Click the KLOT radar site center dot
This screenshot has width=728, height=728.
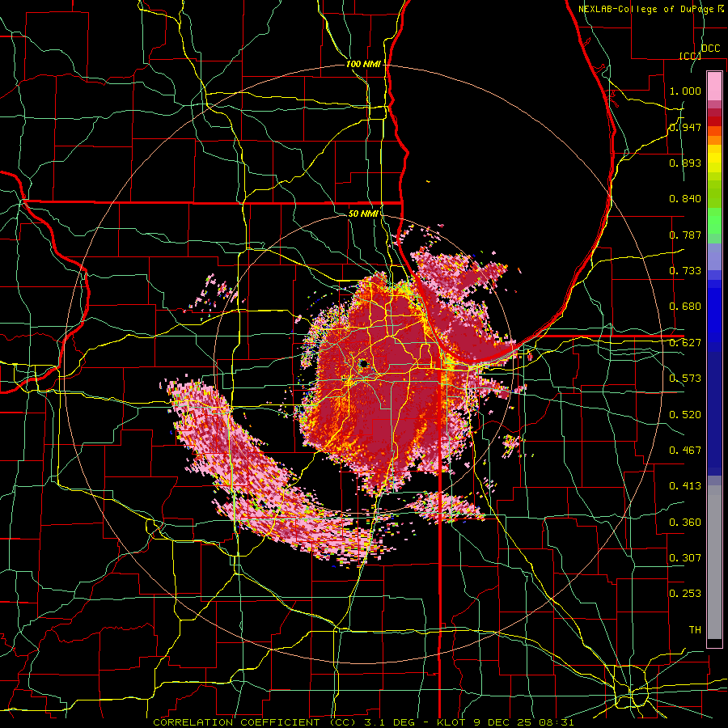363,363
